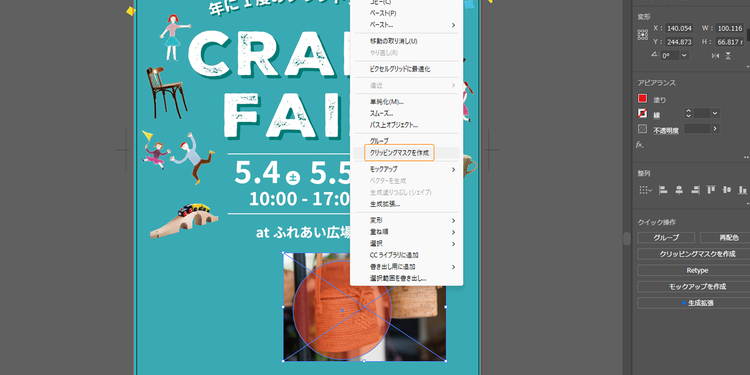Click the toy train bridge illustration
Viewport: 750px width, 375px height.
coord(184,221)
